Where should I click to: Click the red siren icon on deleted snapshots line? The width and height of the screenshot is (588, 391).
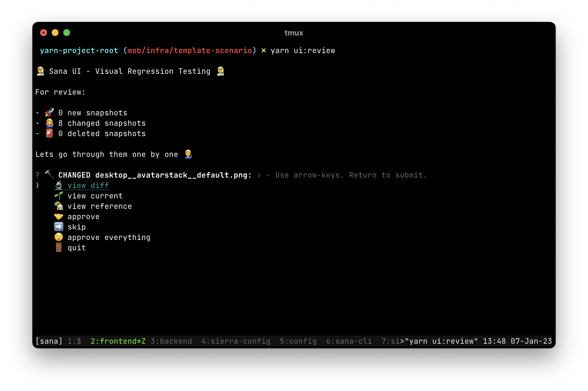[49, 133]
